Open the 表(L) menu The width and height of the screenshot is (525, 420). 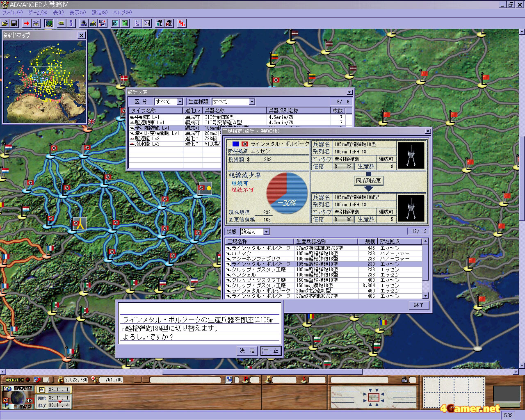(x=58, y=13)
